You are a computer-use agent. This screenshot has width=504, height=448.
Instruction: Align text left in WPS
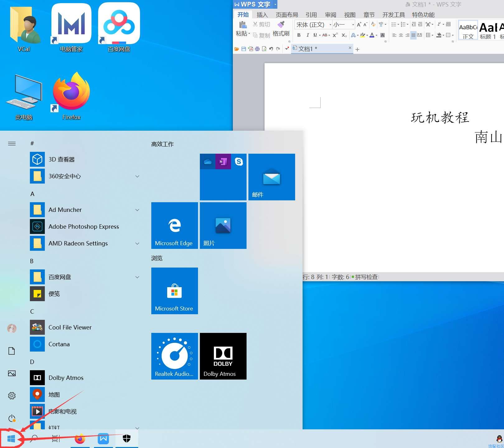click(394, 35)
